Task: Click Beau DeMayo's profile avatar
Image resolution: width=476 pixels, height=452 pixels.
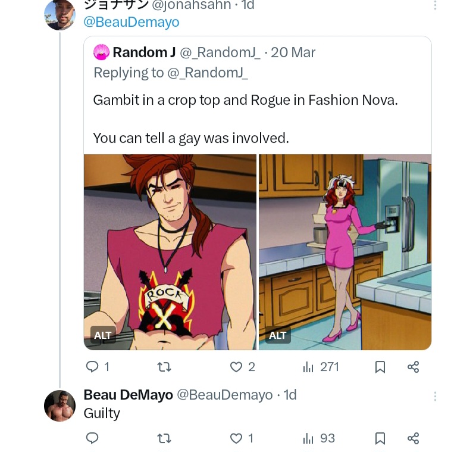Action: pos(59,406)
